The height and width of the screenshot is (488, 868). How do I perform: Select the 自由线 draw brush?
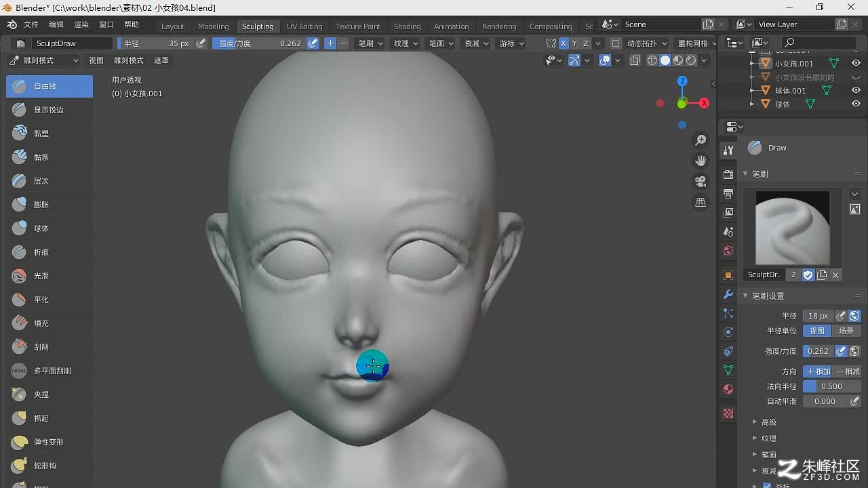[50, 86]
